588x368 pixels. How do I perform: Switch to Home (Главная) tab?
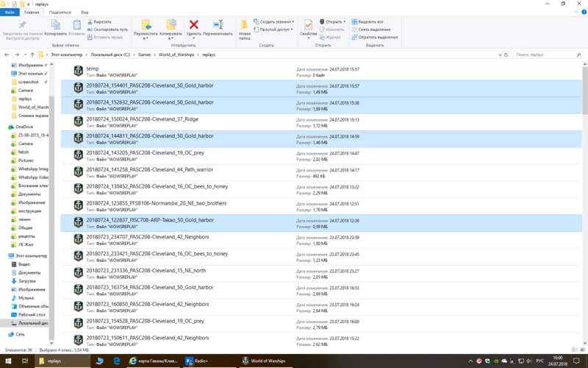point(32,13)
